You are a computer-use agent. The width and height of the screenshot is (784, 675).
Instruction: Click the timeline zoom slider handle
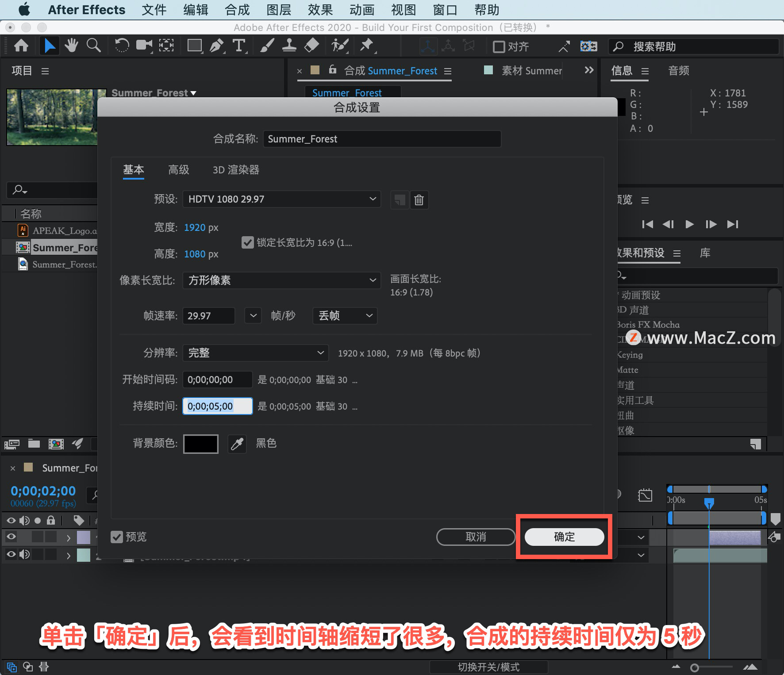click(695, 667)
